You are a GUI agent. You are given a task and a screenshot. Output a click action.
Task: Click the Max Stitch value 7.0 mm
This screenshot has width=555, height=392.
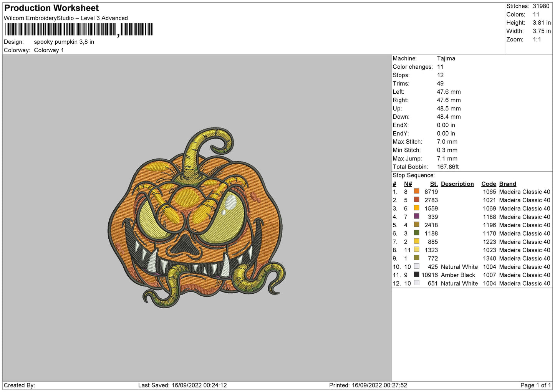(x=447, y=142)
